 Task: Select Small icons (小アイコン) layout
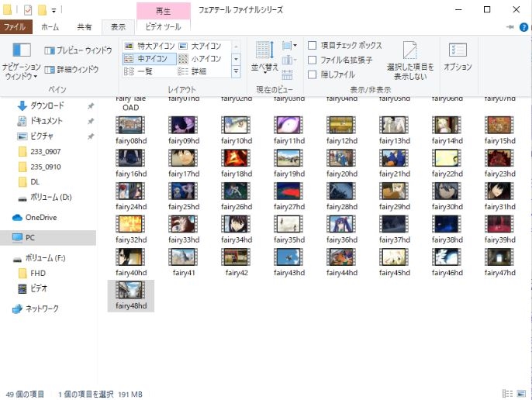click(200, 59)
